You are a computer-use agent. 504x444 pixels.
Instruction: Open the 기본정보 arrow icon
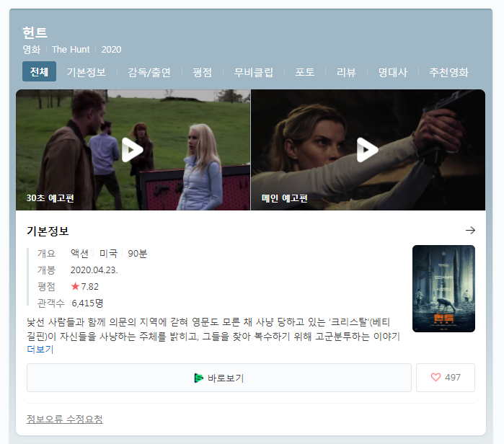click(x=470, y=231)
